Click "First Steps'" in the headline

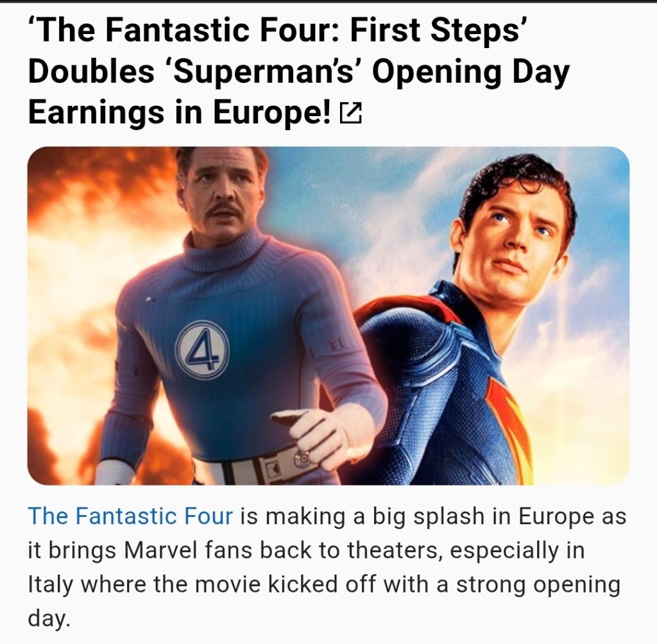[x=436, y=31]
